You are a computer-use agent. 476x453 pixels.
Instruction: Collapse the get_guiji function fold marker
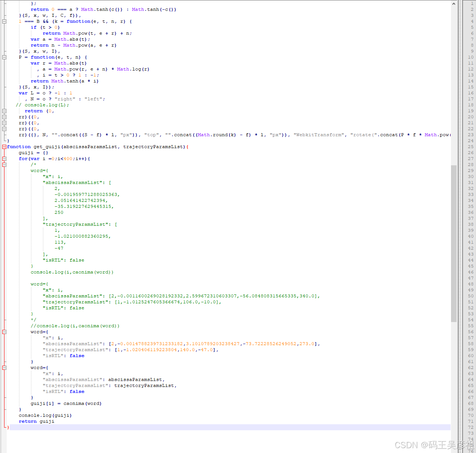click(x=4, y=147)
